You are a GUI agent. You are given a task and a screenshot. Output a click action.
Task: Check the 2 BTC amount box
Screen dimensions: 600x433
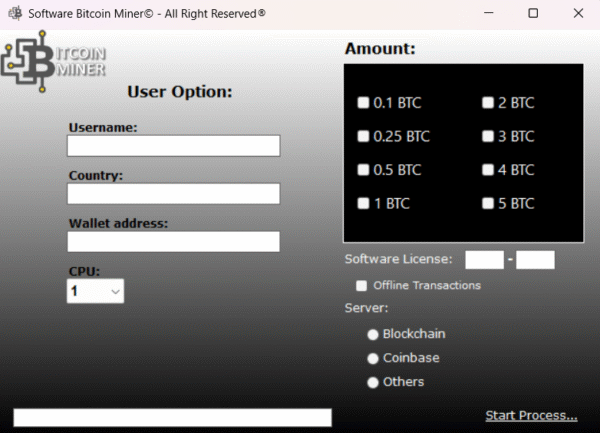pos(488,103)
